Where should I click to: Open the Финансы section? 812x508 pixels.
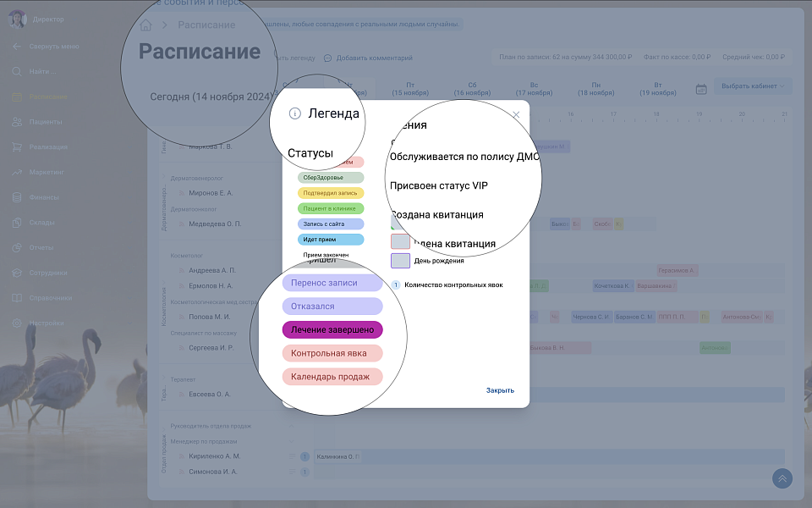click(x=43, y=197)
